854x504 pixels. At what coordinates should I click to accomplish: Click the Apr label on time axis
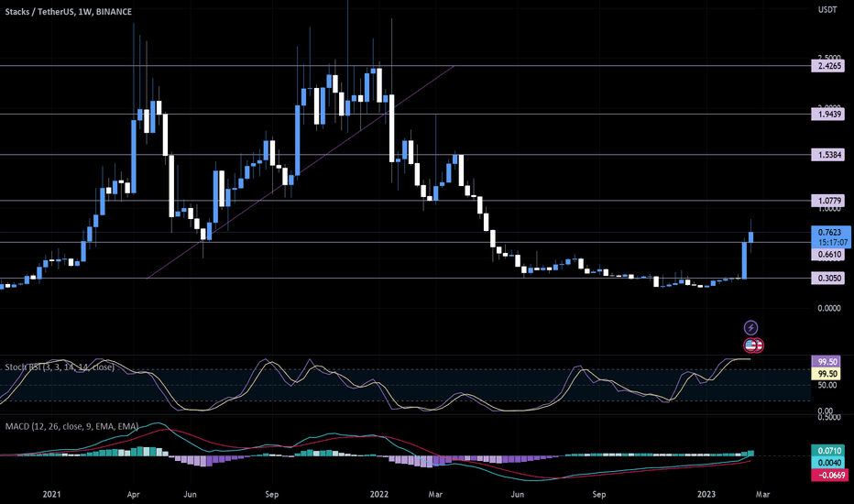(134, 494)
